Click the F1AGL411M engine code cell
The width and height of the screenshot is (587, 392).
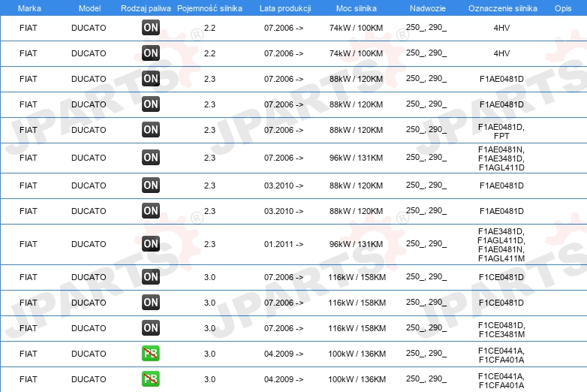point(501,258)
